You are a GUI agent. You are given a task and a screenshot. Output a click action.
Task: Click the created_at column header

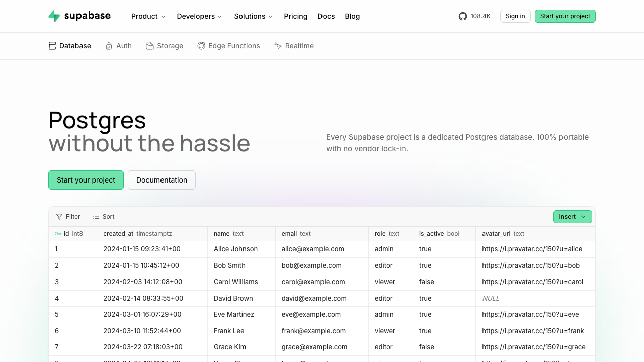[x=152, y=234]
